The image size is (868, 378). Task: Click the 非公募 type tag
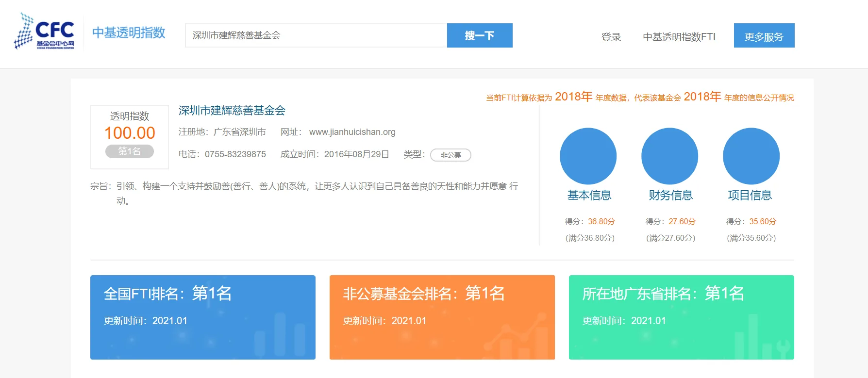tap(451, 155)
